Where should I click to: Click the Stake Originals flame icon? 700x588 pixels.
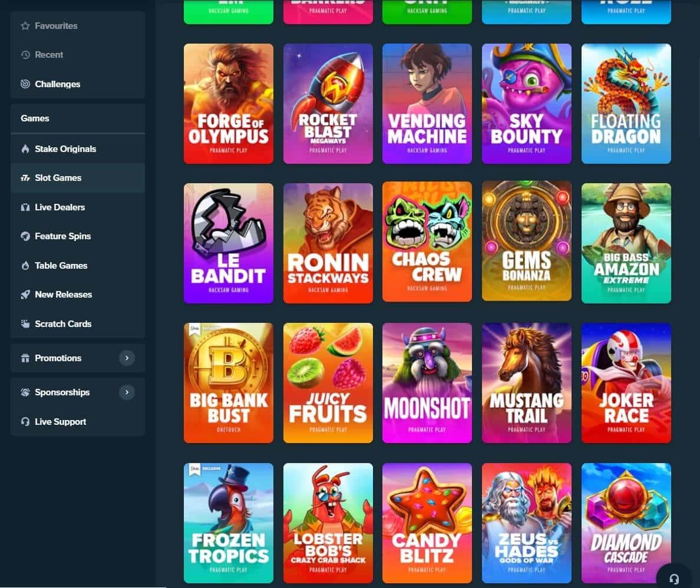[25, 148]
